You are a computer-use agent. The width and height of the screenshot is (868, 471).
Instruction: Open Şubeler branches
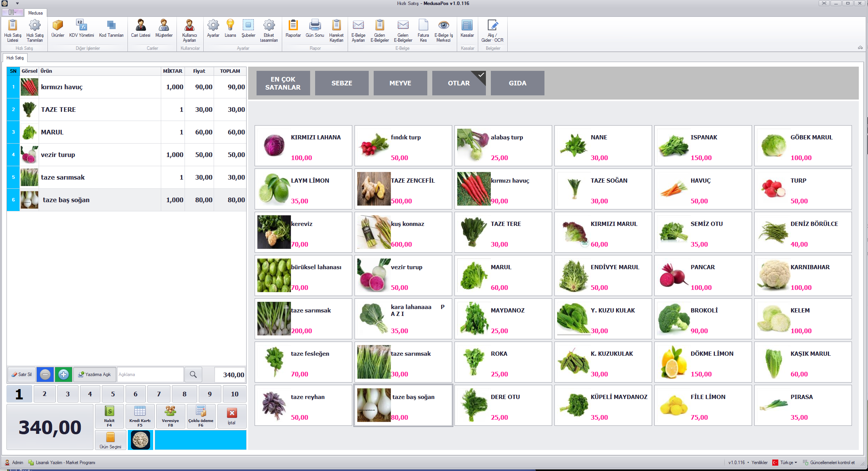coord(248,29)
